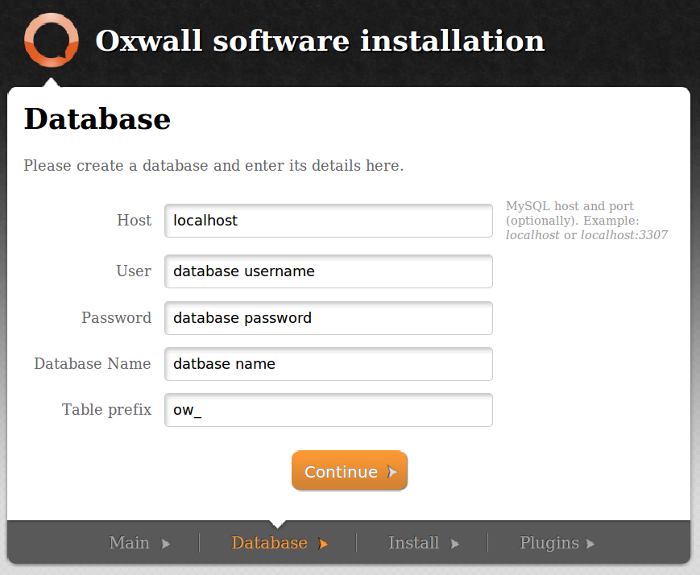This screenshot has width=700, height=575.
Task: Click the 'Password' field label
Action: (x=117, y=317)
